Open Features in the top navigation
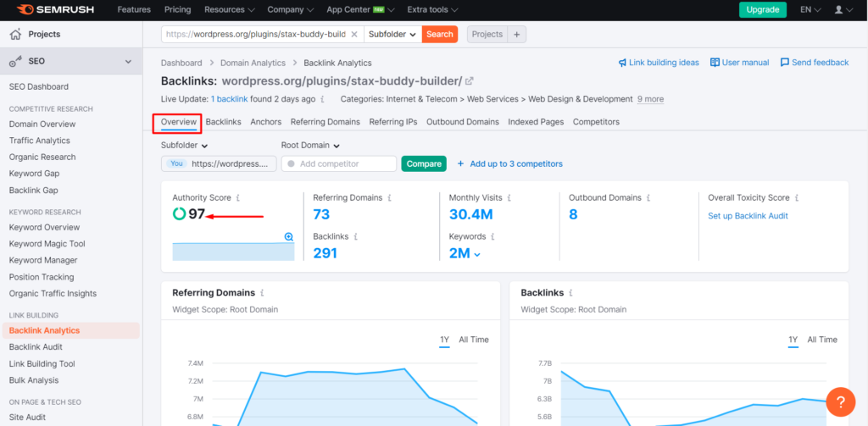Image resolution: width=868 pixels, height=426 pixels. click(134, 9)
